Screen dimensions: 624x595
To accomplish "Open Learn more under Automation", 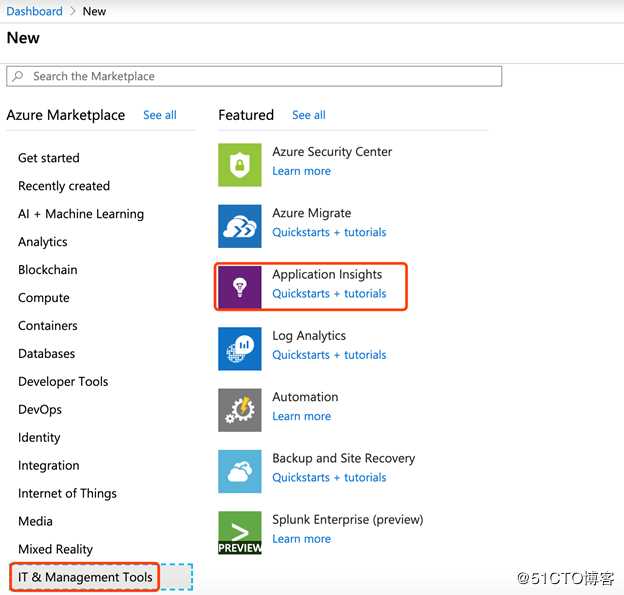I will click(301, 416).
